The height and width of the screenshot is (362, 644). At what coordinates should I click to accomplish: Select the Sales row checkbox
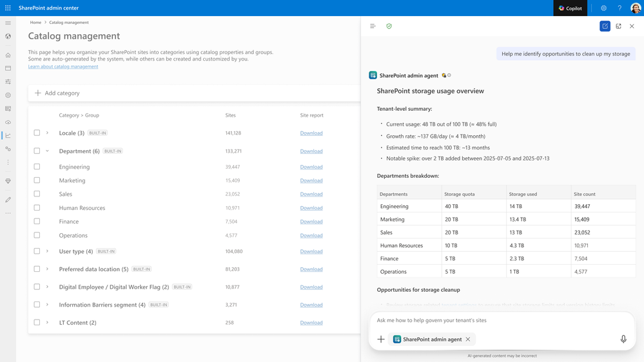(37, 194)
